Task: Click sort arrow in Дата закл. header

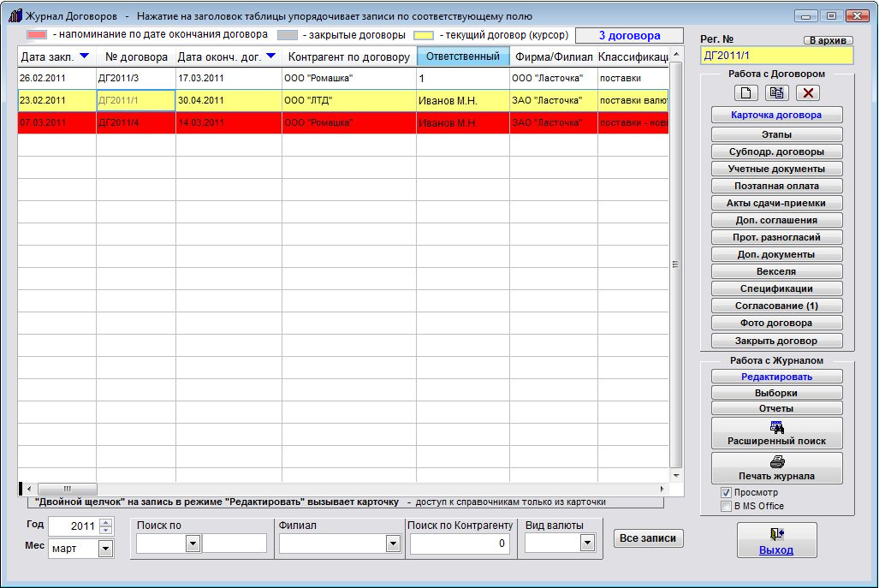Action: pos(84,56)
